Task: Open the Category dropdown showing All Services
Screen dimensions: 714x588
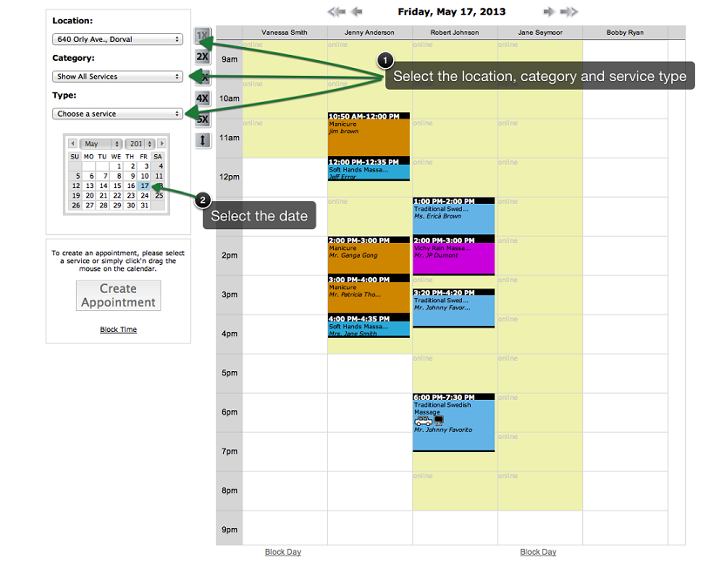Action: click(x=118, y=77)
